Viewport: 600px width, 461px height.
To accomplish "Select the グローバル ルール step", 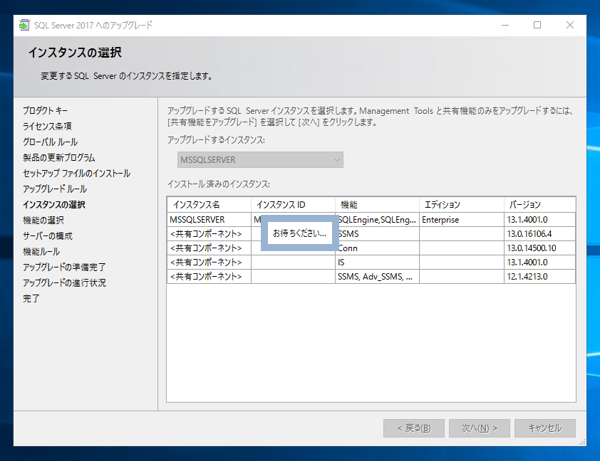I will click(x=50, y=142).
